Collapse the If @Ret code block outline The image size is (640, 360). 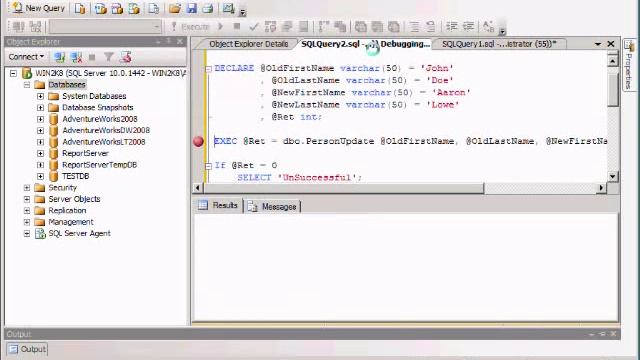click(x=209, y=166)
